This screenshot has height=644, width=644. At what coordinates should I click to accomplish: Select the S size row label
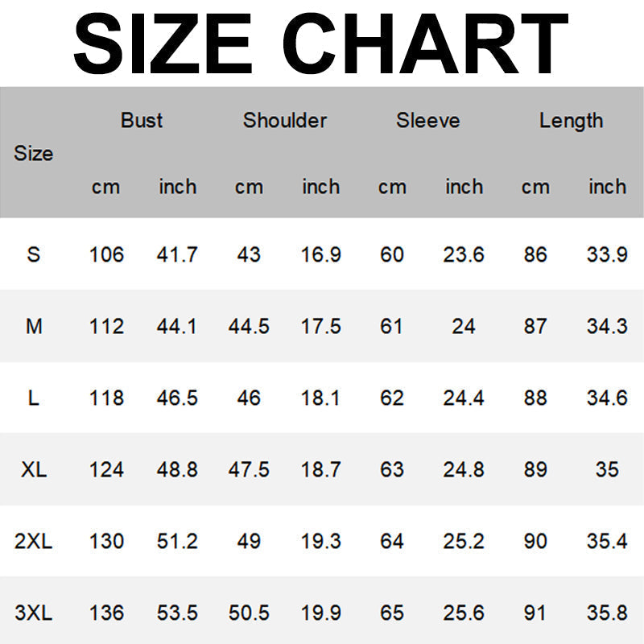tap(33, 254)
